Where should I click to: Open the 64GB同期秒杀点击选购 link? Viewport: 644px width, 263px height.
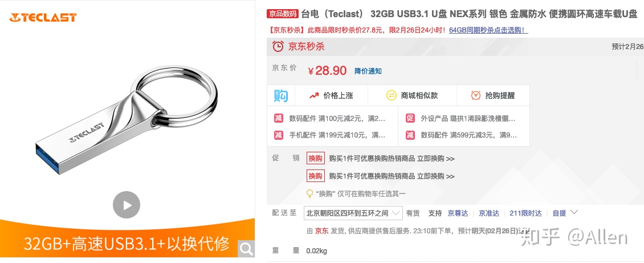click(x=488, y=30)
